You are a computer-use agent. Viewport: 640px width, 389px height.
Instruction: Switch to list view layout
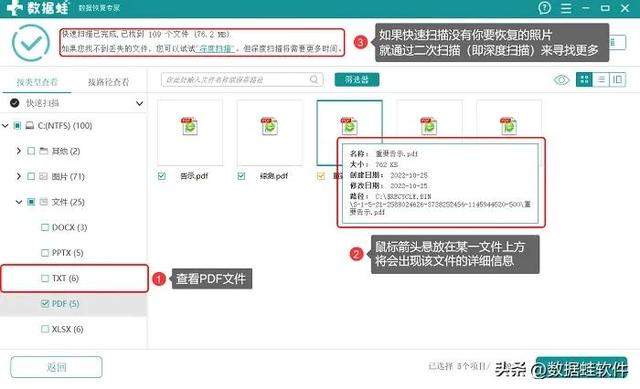coord(601,79)
